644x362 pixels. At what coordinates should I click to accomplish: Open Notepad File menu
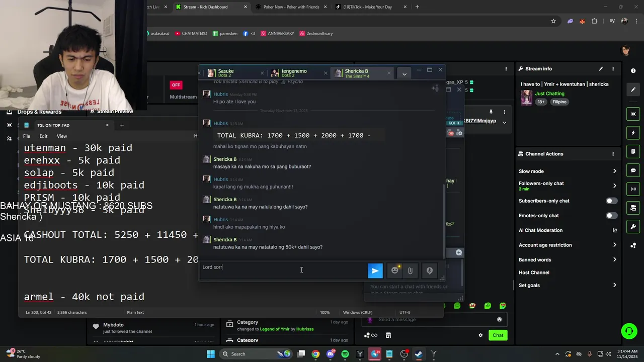point(27,136)
